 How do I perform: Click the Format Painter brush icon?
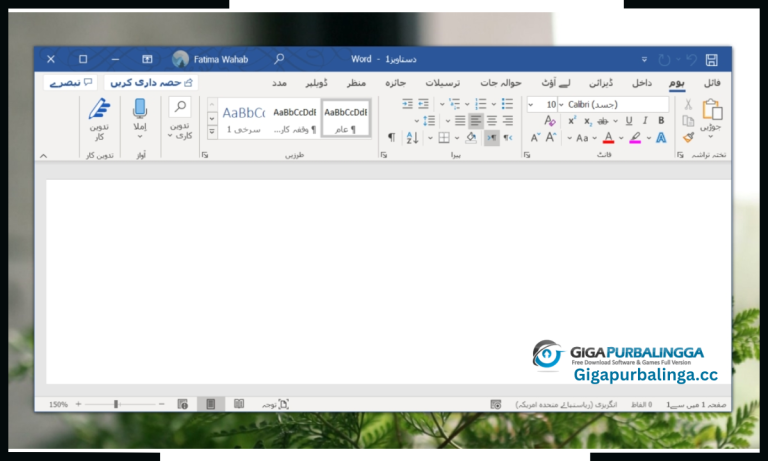click(x=688, y=137)
